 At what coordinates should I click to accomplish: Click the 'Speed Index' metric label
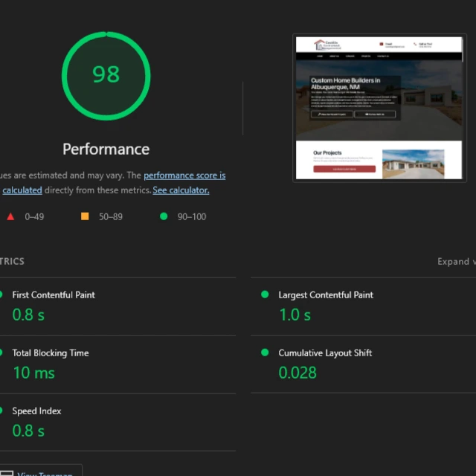coord(36,411)
